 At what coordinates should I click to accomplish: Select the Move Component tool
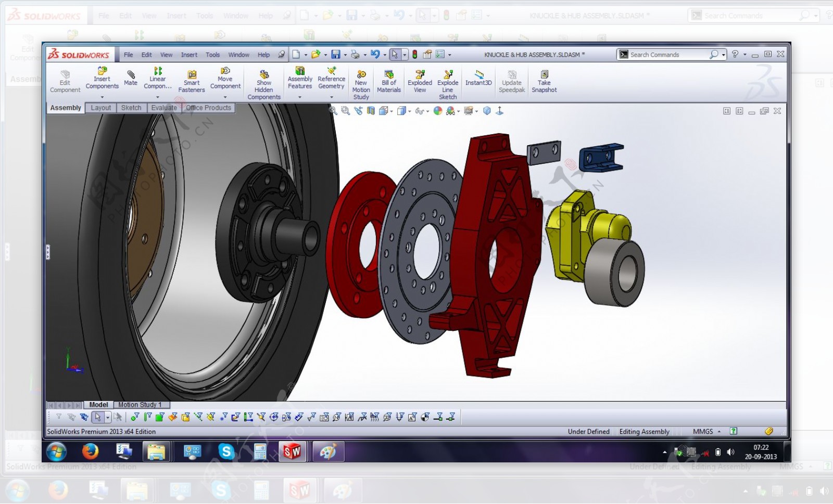pyautogui.click(x=225, y=78)
